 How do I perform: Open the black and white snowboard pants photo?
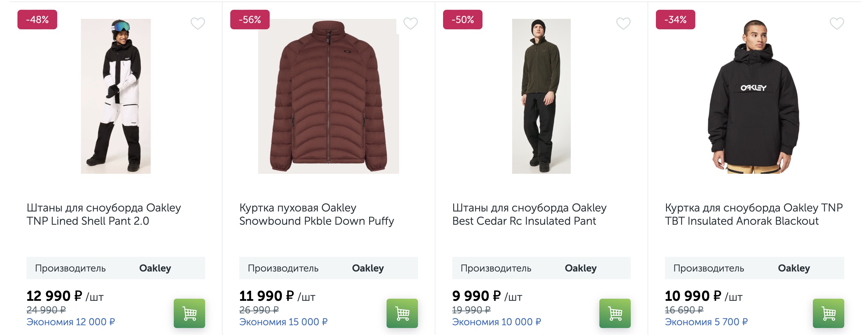click(116, 96)
